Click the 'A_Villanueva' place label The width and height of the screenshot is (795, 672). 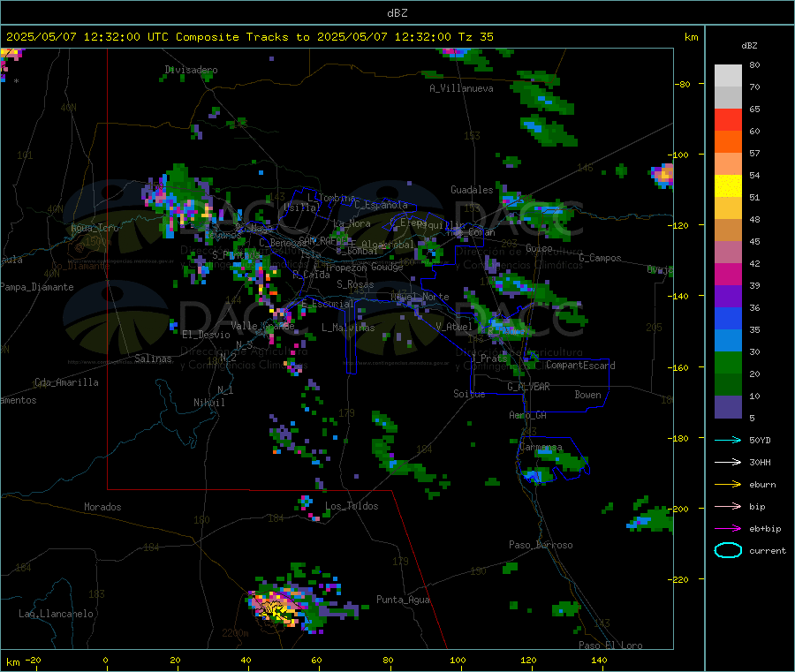pos(461,88)
